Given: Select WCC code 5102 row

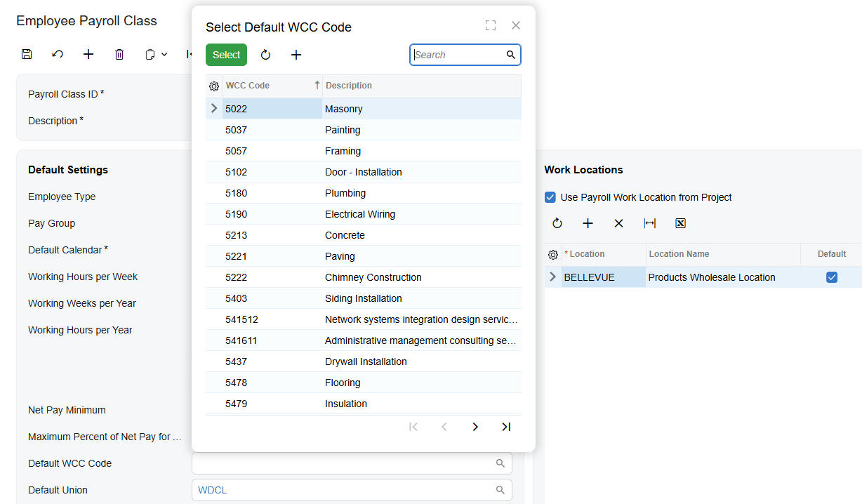Looking at the screenshot, I should click(364, 172).
